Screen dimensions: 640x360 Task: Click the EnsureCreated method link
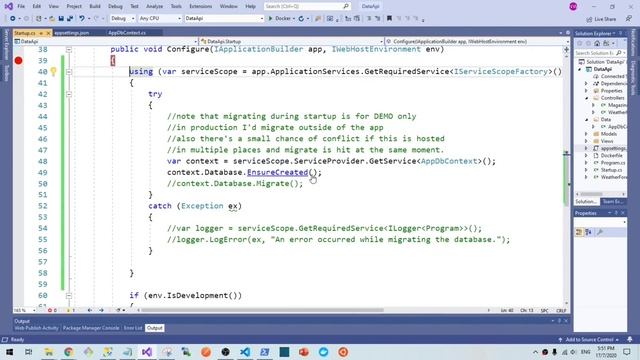[278, 172]
